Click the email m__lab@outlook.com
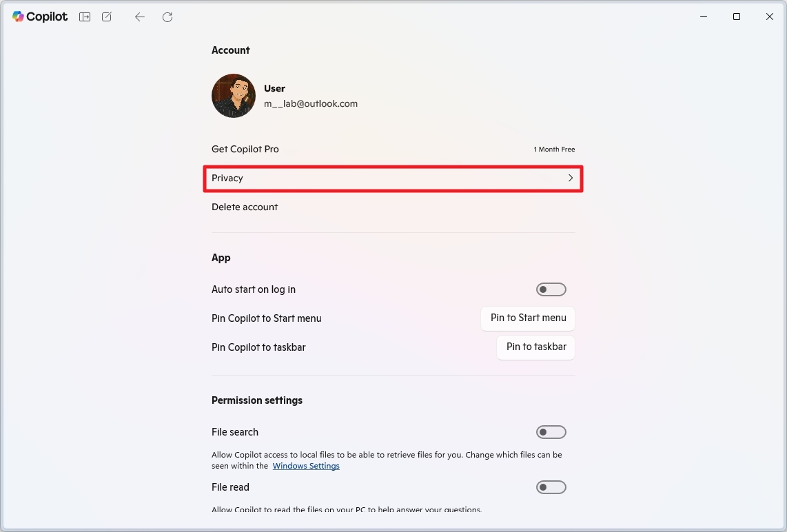 pyautogui.click(x=311, y=103)
